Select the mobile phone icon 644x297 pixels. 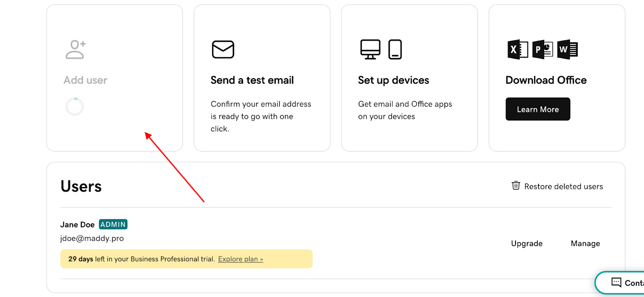click(x=395, y=49)
